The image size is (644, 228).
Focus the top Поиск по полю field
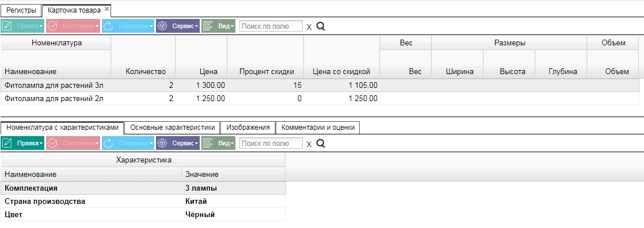(x=271, y=26)
